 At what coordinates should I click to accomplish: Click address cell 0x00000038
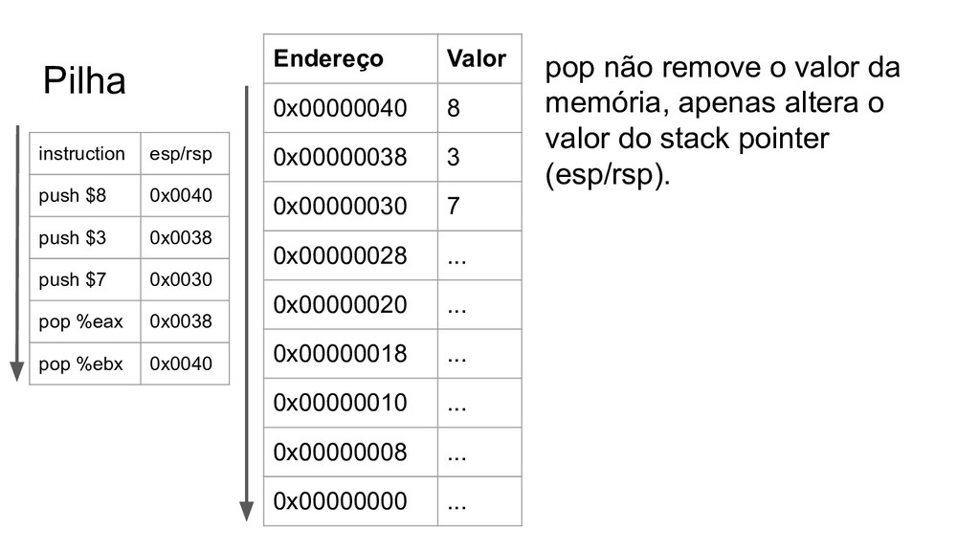pyautogui.click(x=350, y=157)
